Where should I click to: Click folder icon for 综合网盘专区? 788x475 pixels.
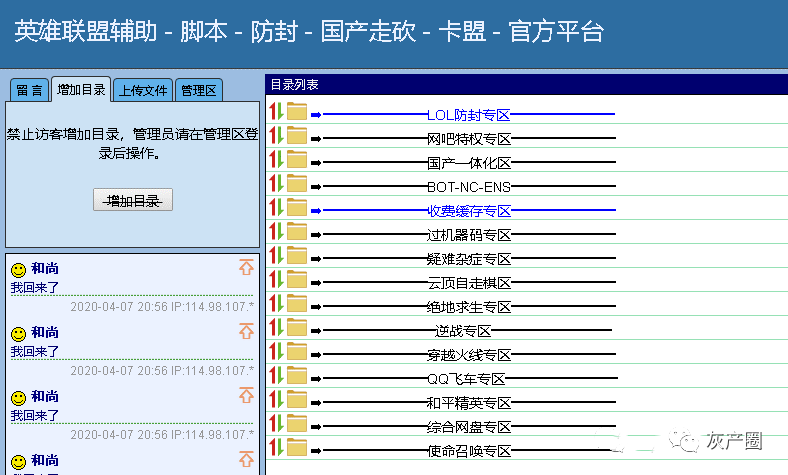297,423
